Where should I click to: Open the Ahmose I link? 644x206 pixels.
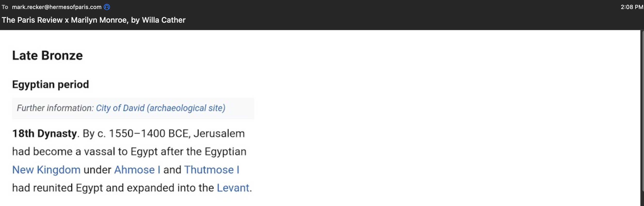point(137,170)
